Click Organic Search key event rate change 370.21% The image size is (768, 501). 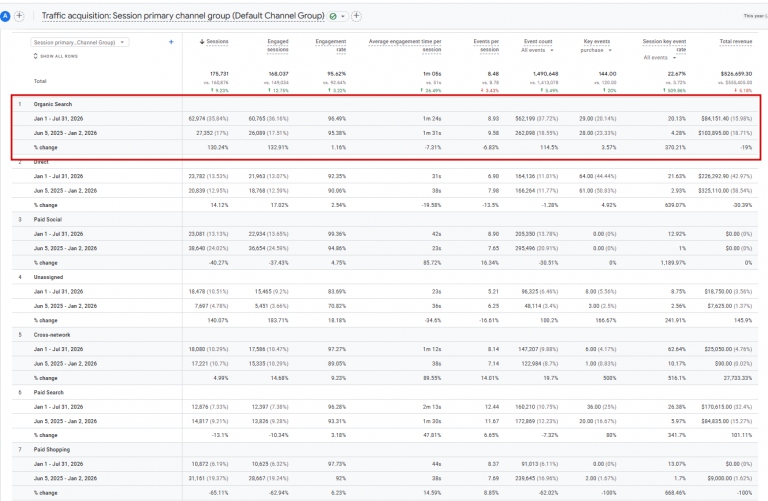(x=675, y=147)
